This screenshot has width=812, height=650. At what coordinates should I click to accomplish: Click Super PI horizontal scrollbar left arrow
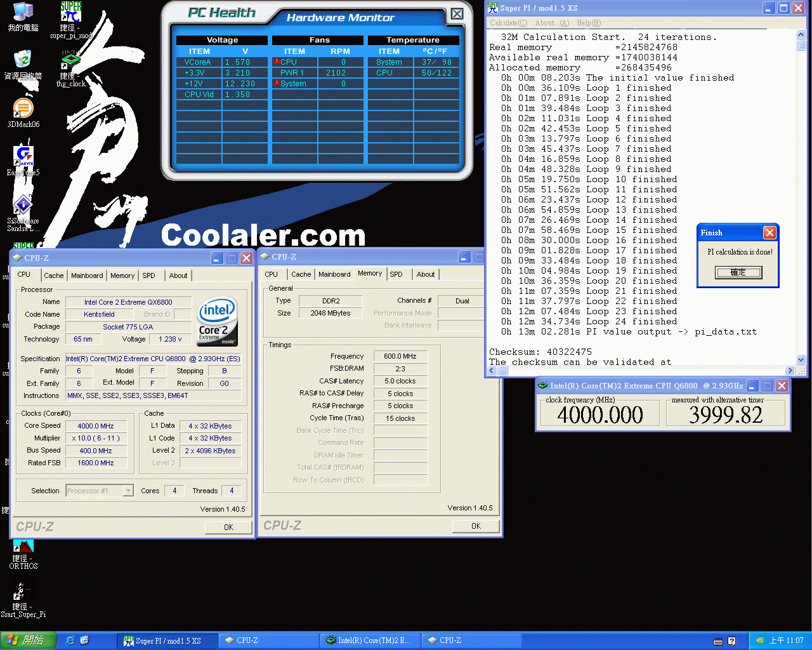click(492, 371)
